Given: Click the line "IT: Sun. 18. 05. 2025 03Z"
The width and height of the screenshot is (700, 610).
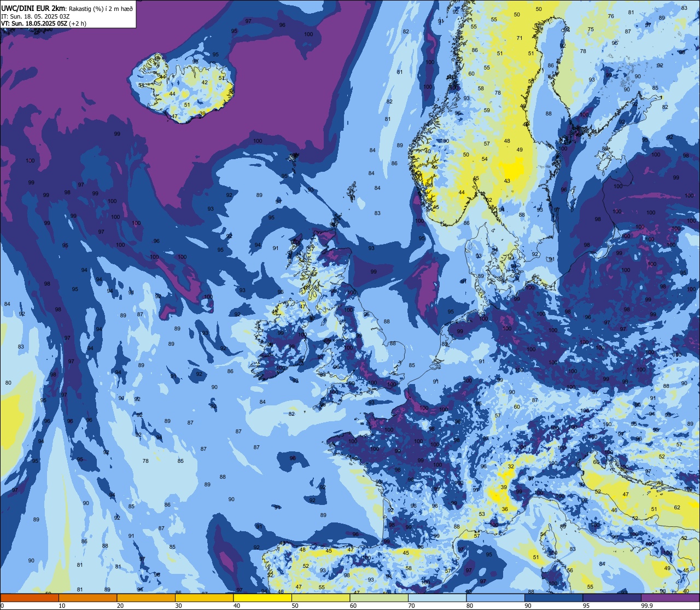Looking at the screenshot, I should click(x=35, y=16).
